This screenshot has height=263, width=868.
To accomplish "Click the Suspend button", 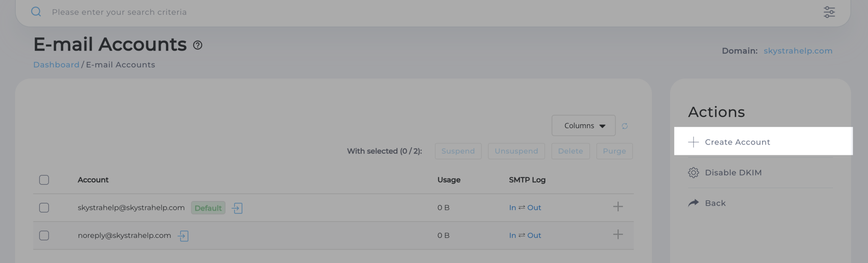I will (458, 151).
